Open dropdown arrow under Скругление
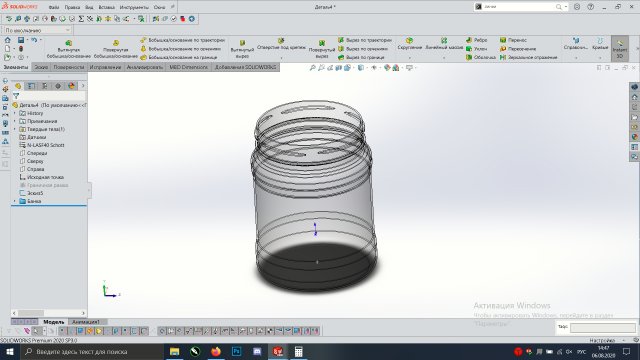 tap(409, 58)
